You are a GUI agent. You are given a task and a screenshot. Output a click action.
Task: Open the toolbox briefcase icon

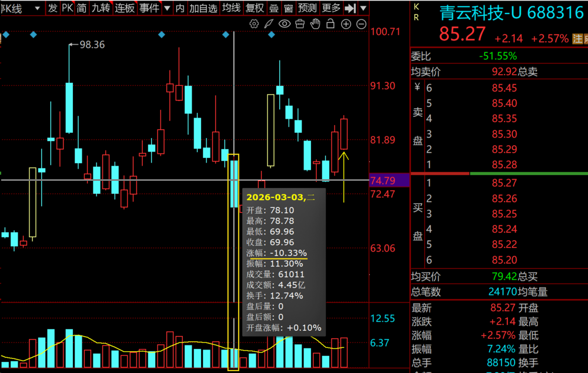[300, 24]
